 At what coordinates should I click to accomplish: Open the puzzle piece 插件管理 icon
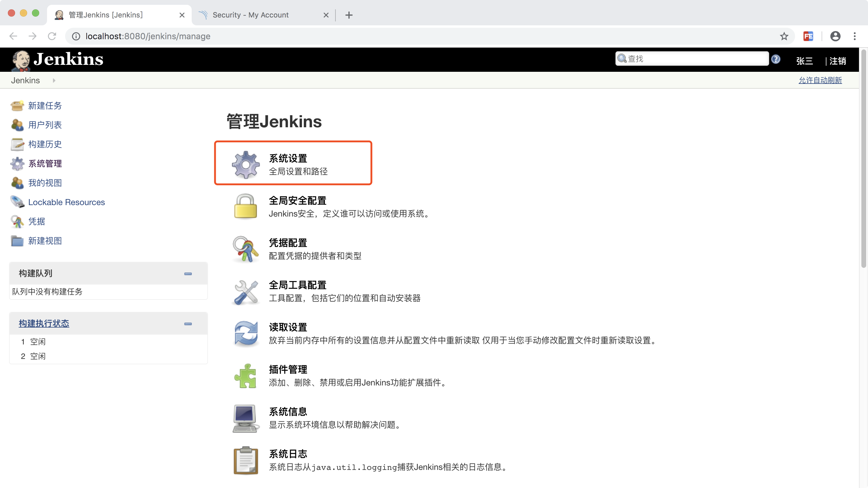(246, 376)
